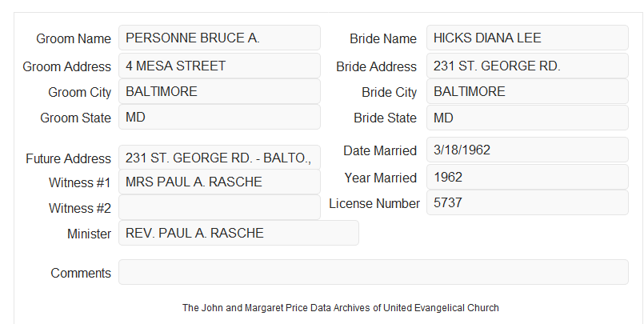Viewport: 644px width, 324px height.
Task: Focus the Groom City field
Action: [219, 91]
